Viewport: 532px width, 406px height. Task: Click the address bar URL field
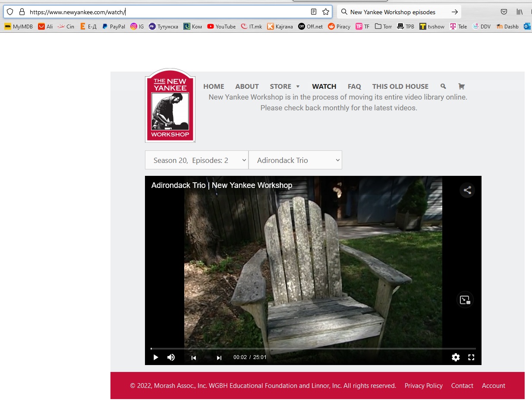(168, 12)
